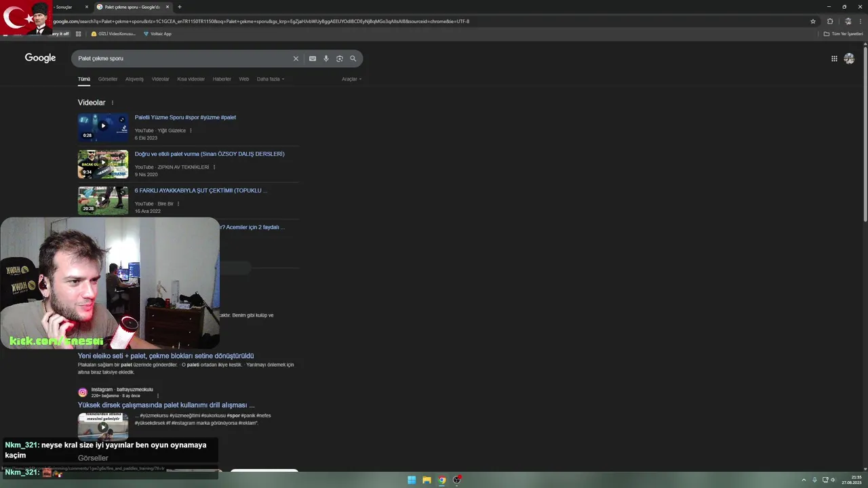This screenshot has width=868, height=488.
Task: Open the 'Voltaic App' bookmark
Action: pos(157,33)
